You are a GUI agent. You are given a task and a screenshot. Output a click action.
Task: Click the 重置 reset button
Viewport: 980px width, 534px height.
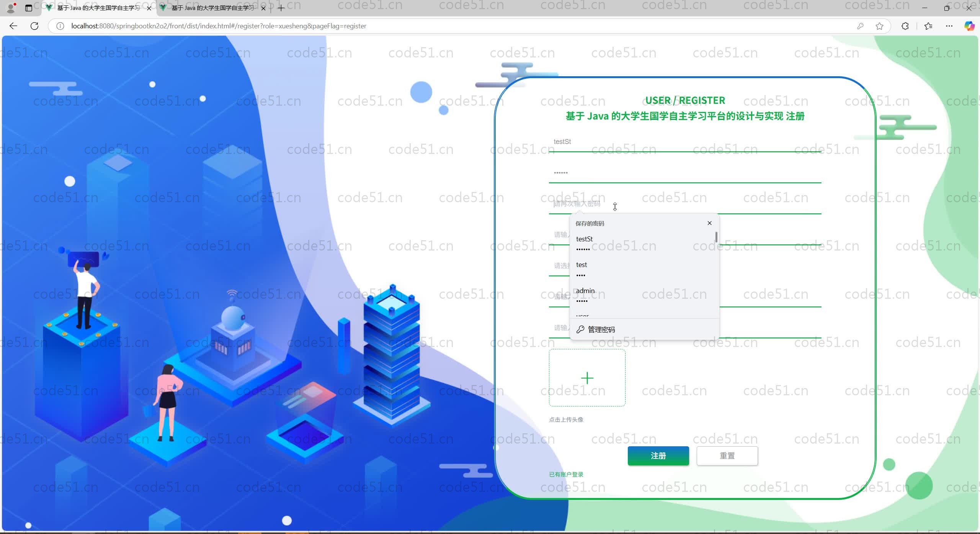[727, 455]
